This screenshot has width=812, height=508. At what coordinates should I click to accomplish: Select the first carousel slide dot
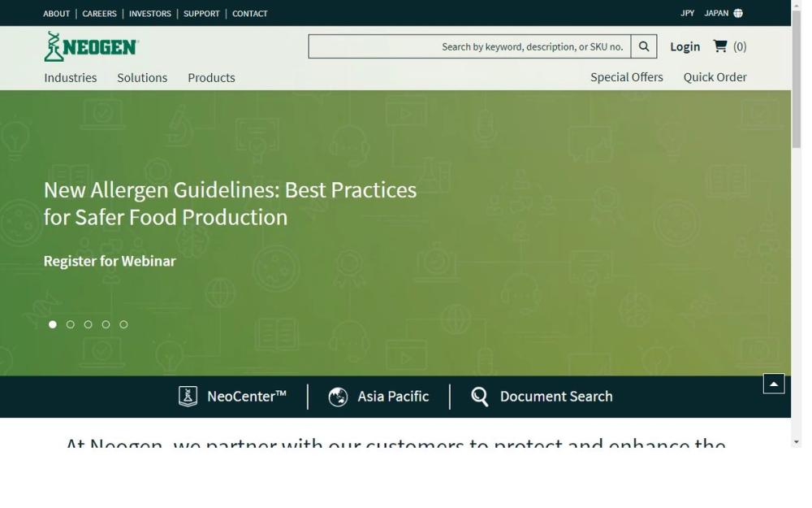pos(52,324)
